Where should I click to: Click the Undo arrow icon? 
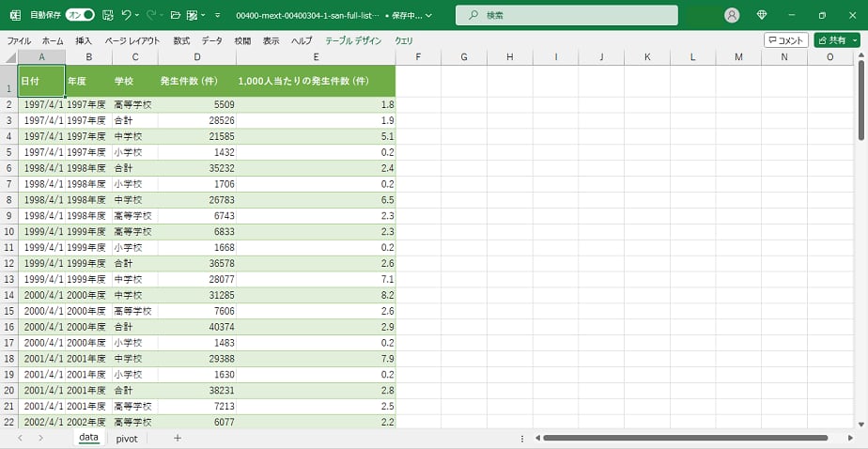click(127, 15)
